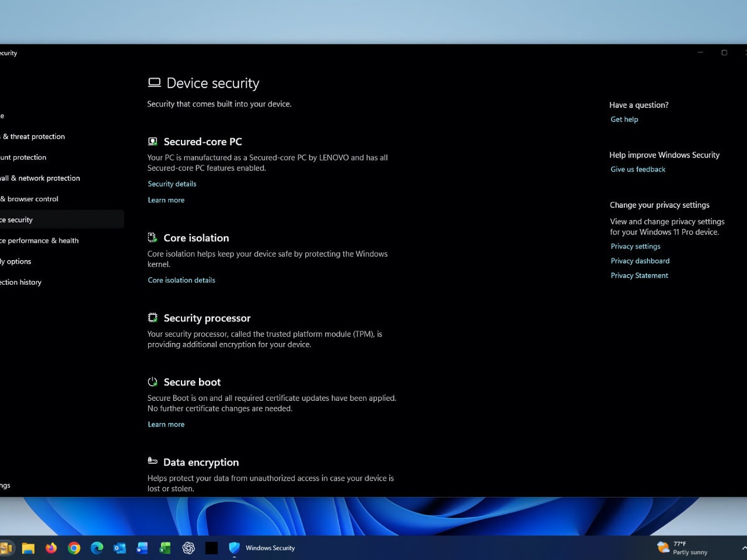
Task: Click Learn more under Secured-core PC
Action: 166,200
